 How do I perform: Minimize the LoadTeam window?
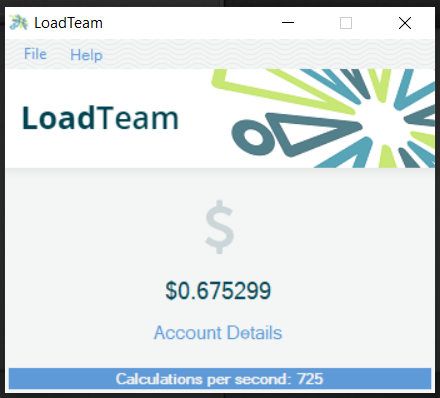pyautogui.click(x=288, y=23)
